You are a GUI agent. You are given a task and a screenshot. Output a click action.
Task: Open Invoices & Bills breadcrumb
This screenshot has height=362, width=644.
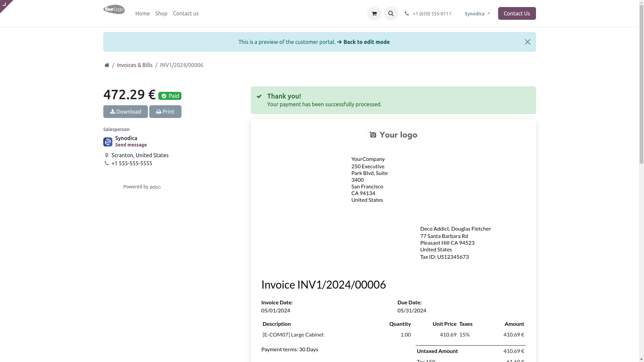click(x=135, y=65)
